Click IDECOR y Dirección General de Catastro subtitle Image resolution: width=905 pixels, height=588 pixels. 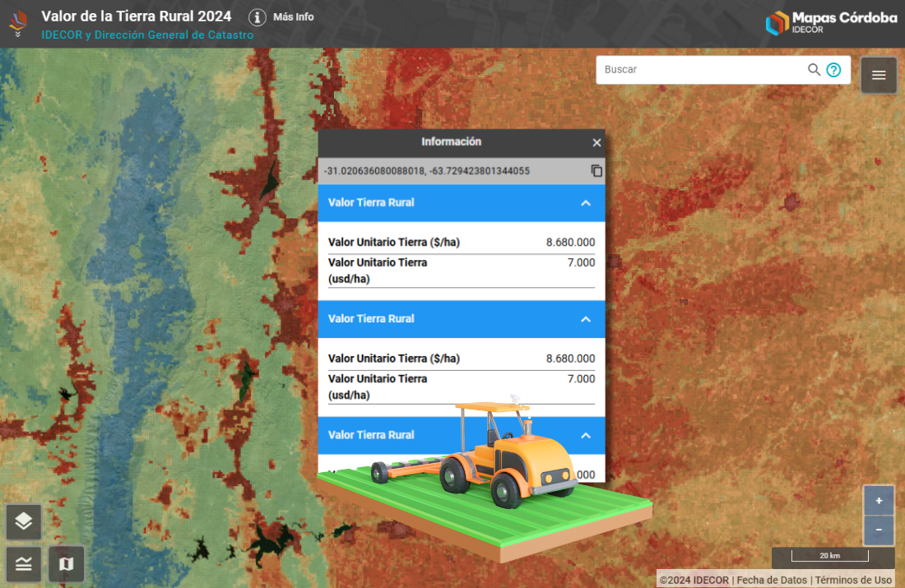coord(147,35)
